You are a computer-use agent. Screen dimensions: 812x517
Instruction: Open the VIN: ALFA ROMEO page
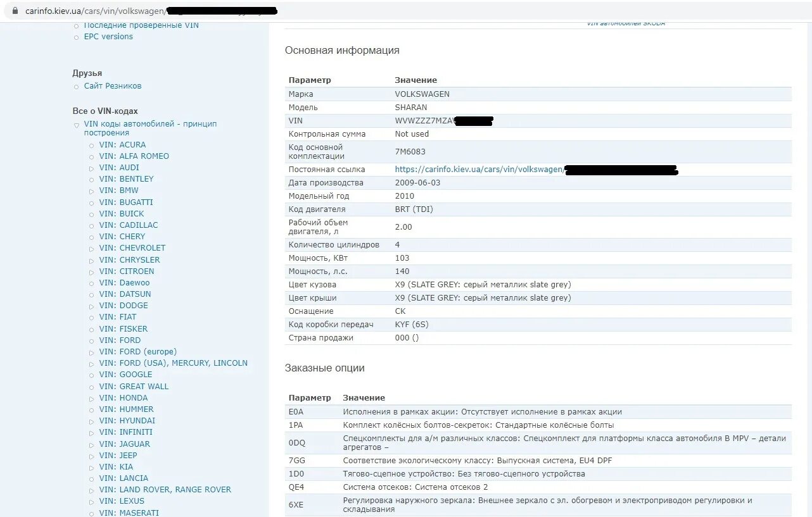tap(134, 156)
